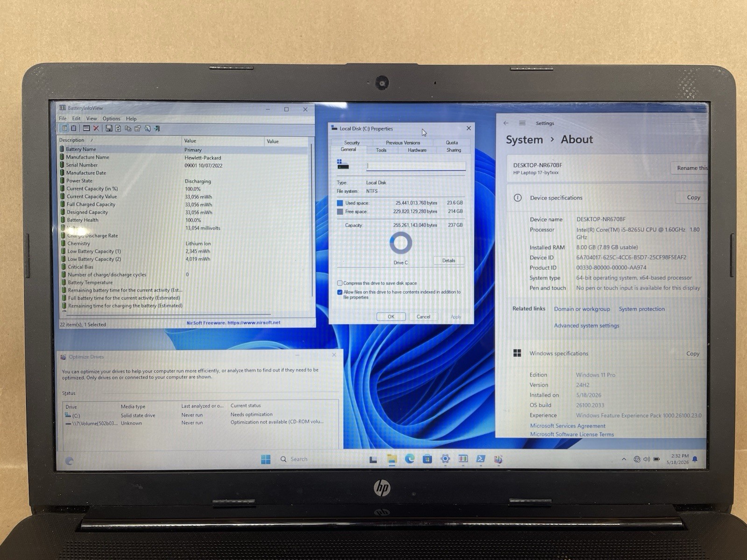Screen dimensions: 747x560
Task: Click Show Battery Information icon in BatteryInfoView toolbar
Action: 65,128
